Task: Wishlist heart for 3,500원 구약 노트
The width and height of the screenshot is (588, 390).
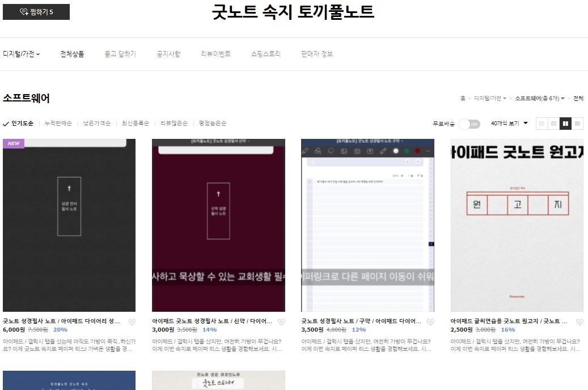Action: (430, 322)
